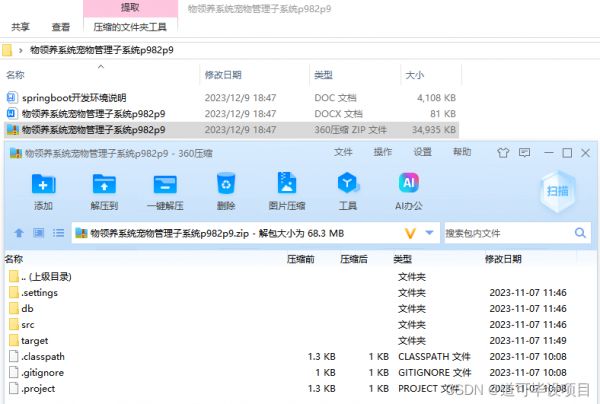
Task: Sort by 修改日期 column in Explorer
Action: [223, 75]
